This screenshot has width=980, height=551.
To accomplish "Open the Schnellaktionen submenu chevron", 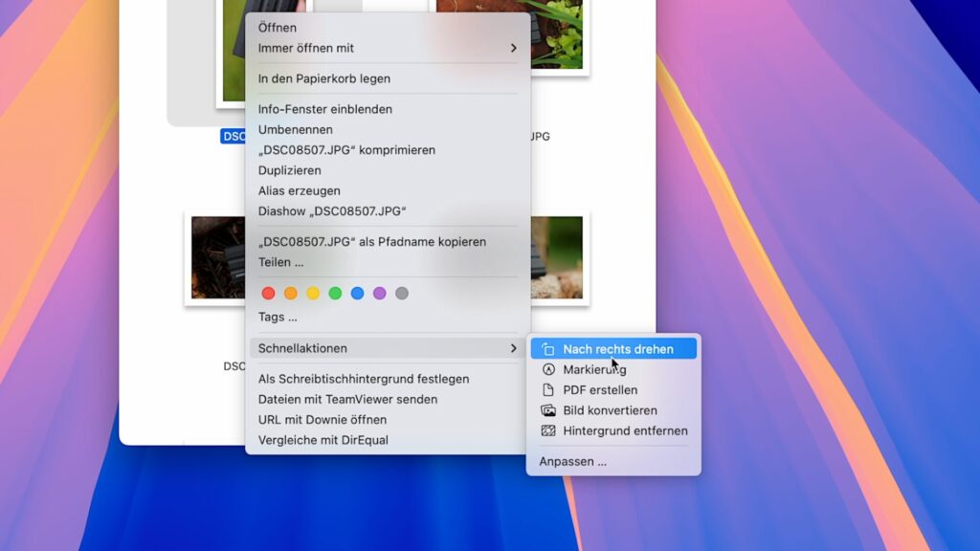I will click(513, 348).
